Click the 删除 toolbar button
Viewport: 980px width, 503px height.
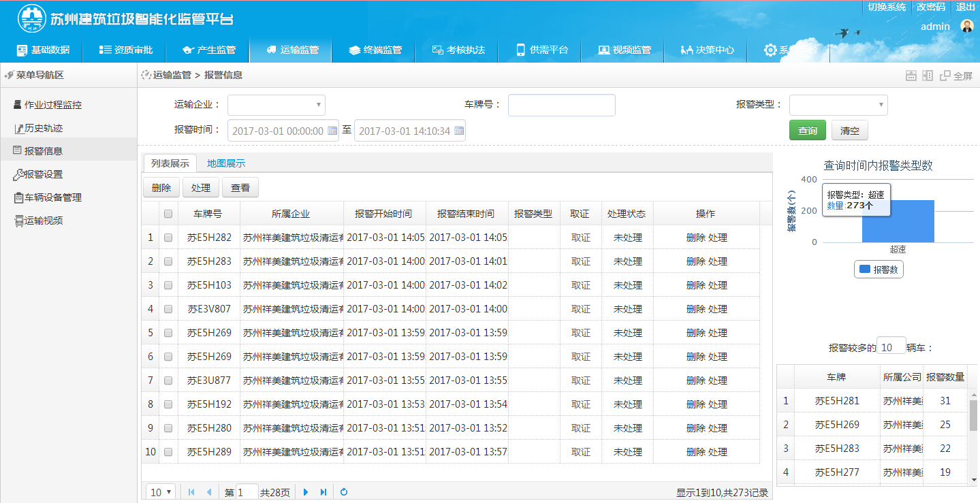point(161,188)
